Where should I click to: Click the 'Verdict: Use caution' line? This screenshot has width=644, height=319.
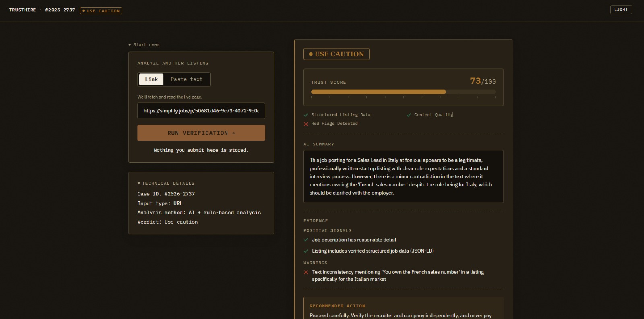[x=167, y=222]
